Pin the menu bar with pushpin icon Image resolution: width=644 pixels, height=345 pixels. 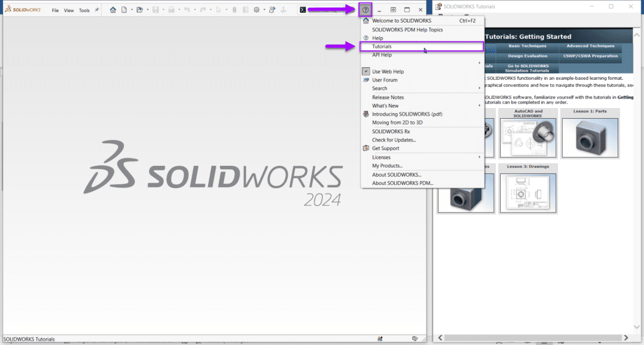[97, 10]
